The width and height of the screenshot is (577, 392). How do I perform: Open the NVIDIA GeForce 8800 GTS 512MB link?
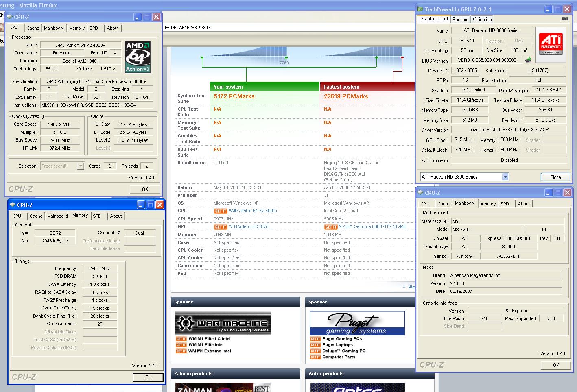pyautogui.click(x=372, y=227)
